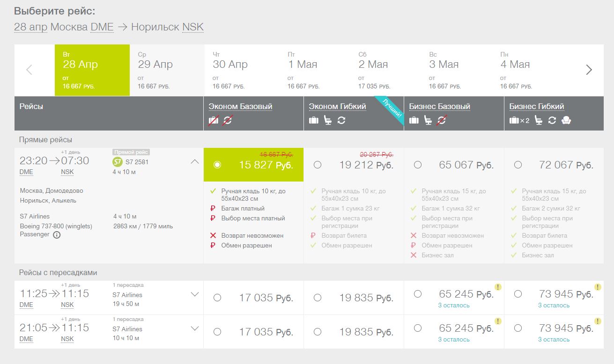The image size is (614, 364).
Task: Open the Эконом Базовый fare description link
Action: click(240, 107)
